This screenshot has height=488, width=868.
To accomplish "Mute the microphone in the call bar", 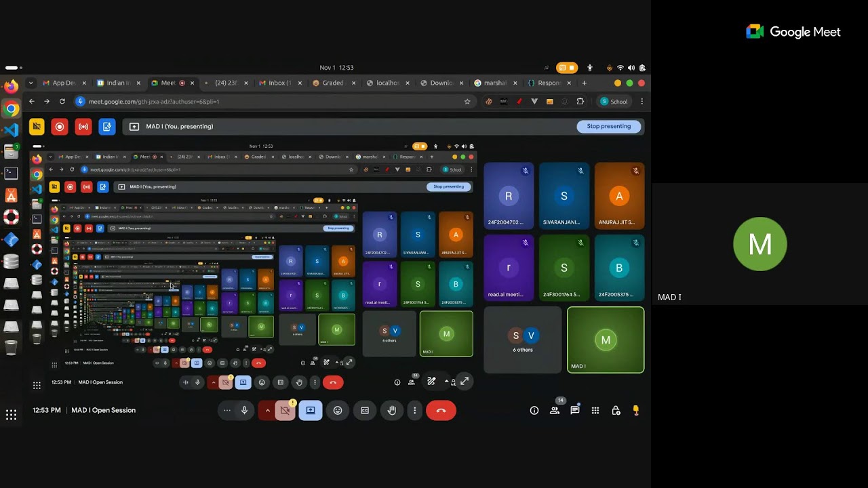I will click(x=245, y=410).
